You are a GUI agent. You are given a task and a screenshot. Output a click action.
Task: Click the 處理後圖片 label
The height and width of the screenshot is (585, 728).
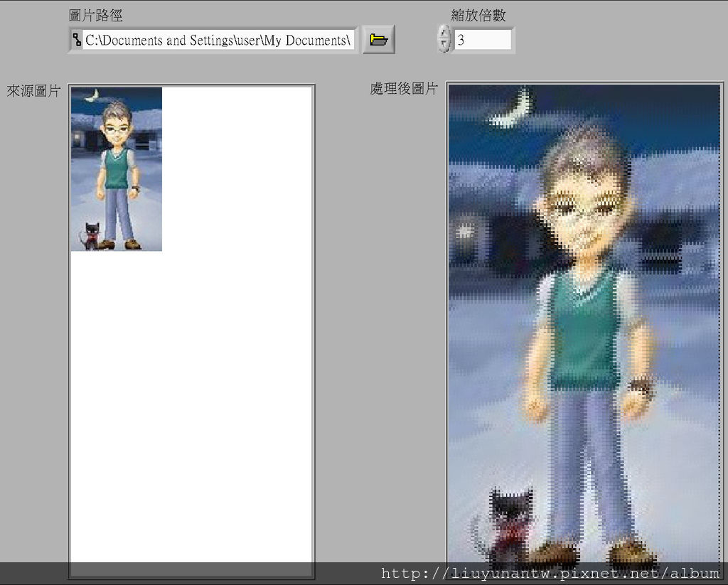tap(404, 89)
